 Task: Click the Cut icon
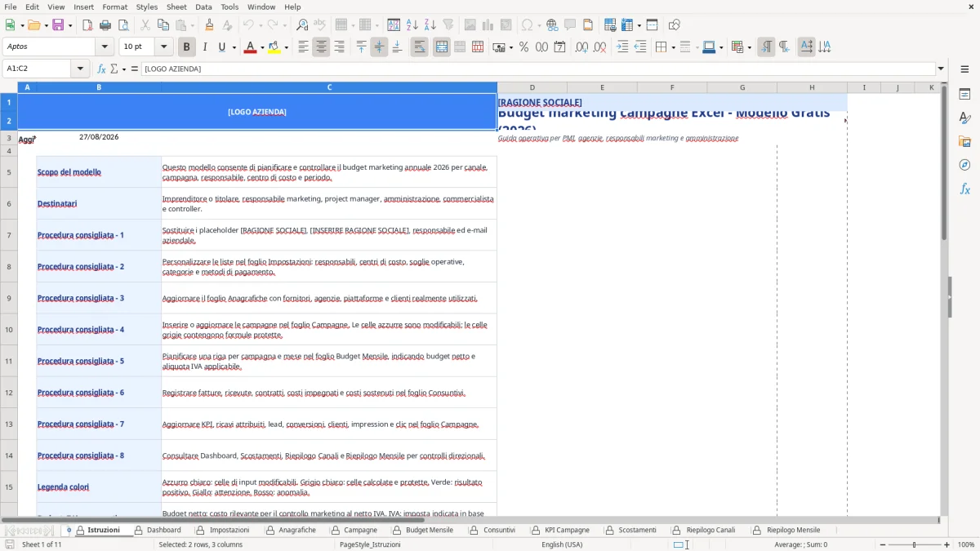[x=145, y=25]
